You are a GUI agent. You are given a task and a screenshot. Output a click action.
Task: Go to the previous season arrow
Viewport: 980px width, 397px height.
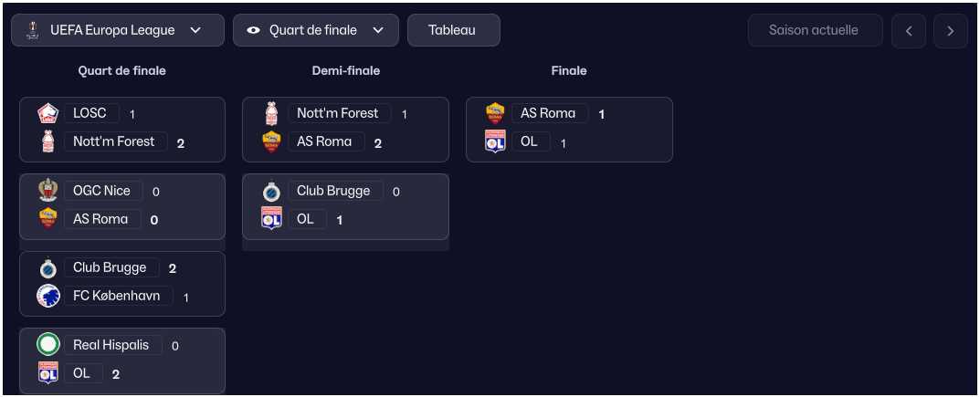[909, 31]
